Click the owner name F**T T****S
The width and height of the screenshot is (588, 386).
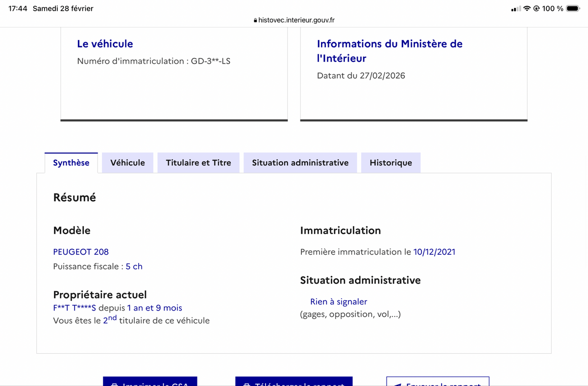(x=74, y=308)
